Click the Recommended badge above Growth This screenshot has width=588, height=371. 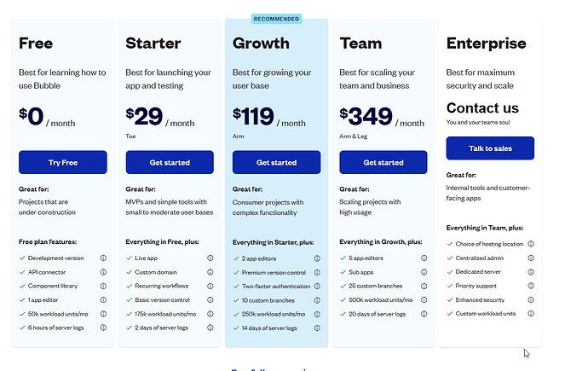click(x=276, y=19)
